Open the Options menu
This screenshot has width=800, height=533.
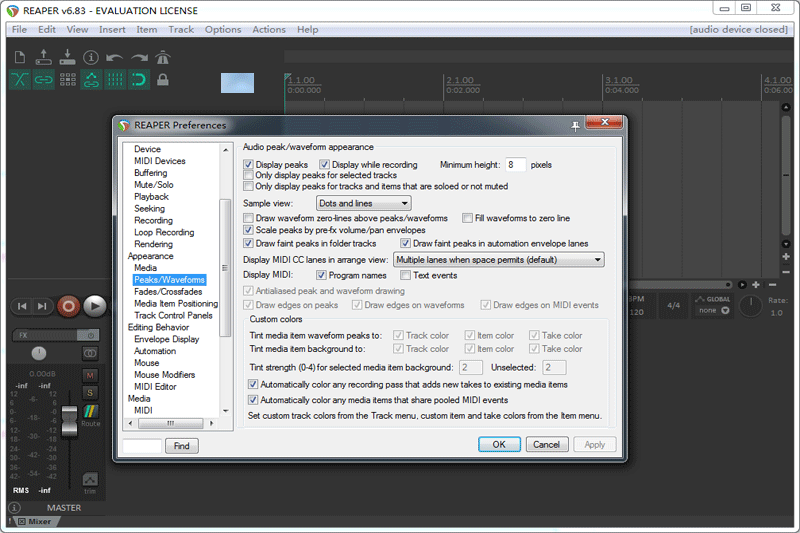coord(223,30)
